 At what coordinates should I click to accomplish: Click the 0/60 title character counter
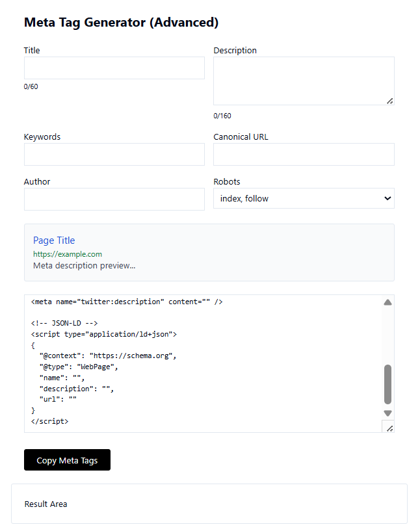31,86
